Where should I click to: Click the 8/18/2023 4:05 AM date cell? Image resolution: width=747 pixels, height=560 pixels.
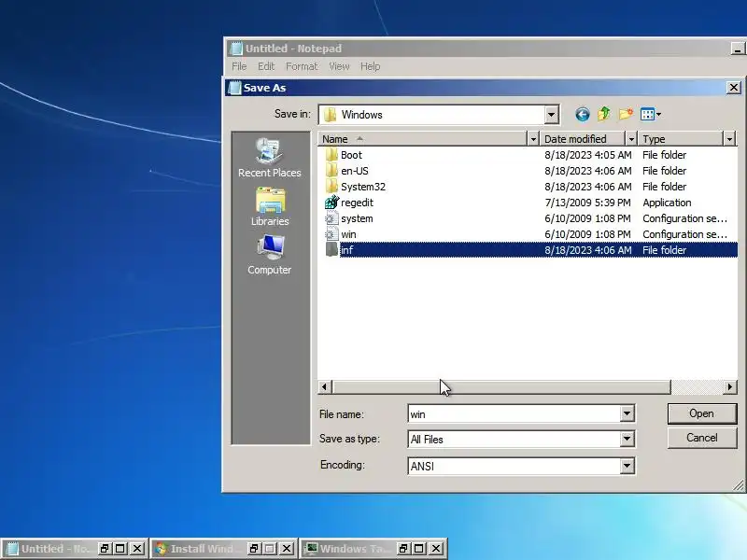click(x=588, y=155)
